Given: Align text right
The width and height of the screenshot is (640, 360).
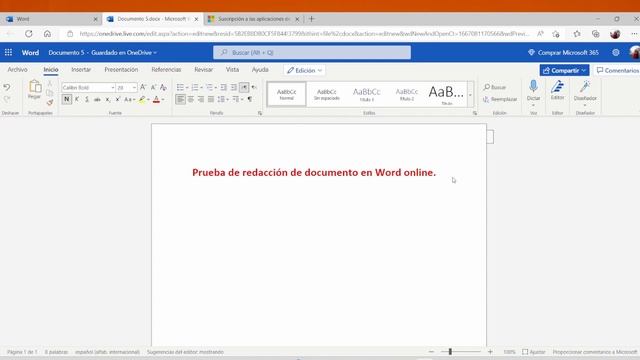Looking at the screenshot, I should point(201,99).
